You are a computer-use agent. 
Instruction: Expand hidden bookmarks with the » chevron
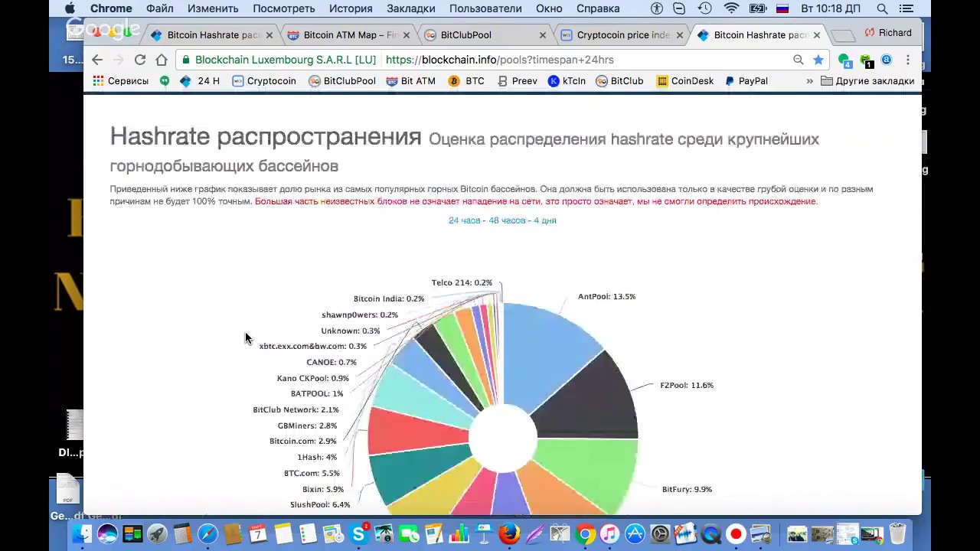click(810, 81)
